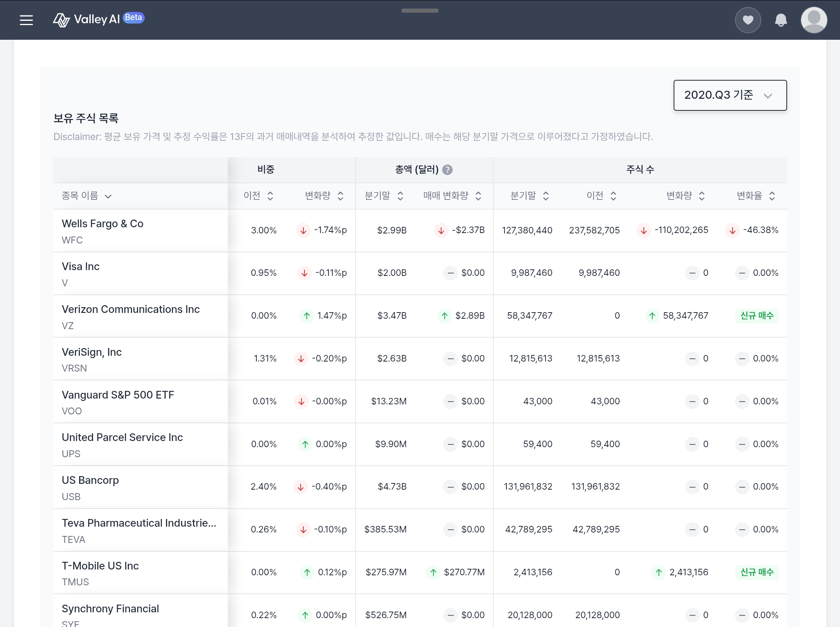Click the 주식 수 group header
The width and height of the screenshot is (840, 627).
coord(640,170)
